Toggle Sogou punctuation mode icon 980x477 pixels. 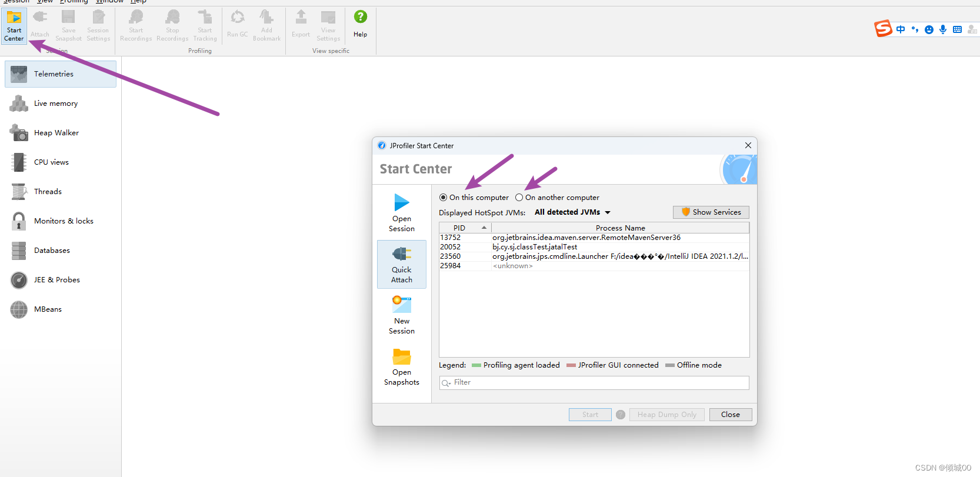[x=915, y=29]
